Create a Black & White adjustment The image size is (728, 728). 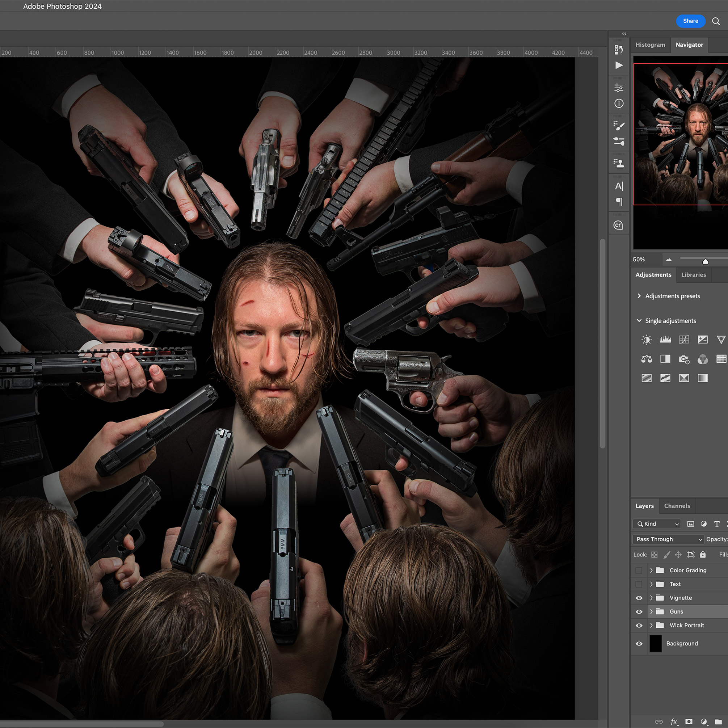[665, 359]
